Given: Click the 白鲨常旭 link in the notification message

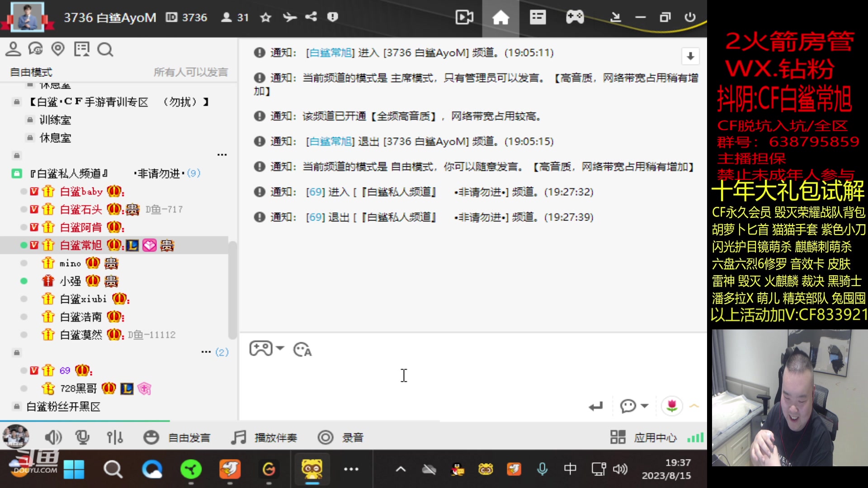Looking at the screenshot, I should pyautogui.click(x=330, y=52).
